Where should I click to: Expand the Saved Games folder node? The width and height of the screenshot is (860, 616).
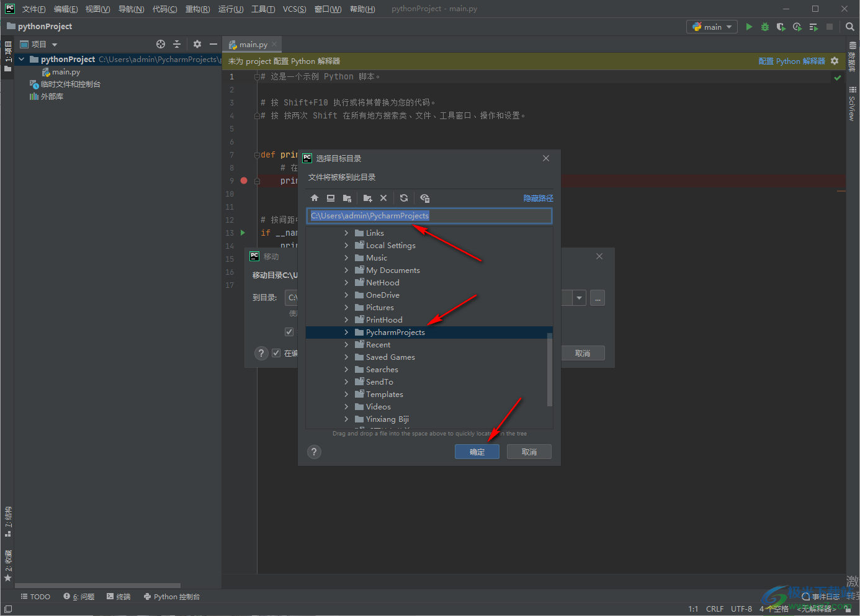tap(346, 357)
